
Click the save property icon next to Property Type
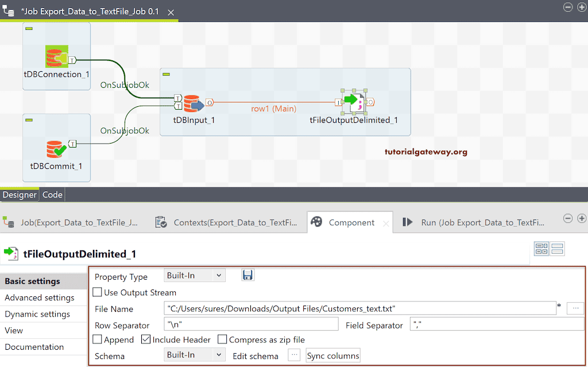247,275
